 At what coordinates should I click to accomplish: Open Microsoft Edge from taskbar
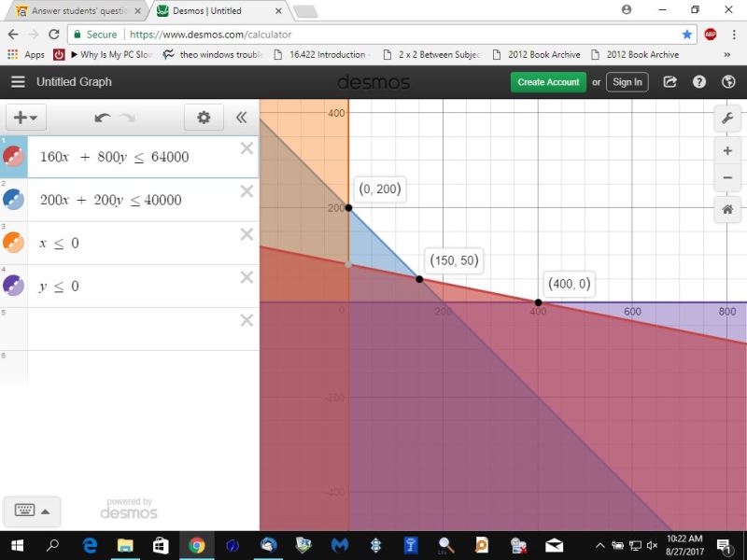click(90, 546)
